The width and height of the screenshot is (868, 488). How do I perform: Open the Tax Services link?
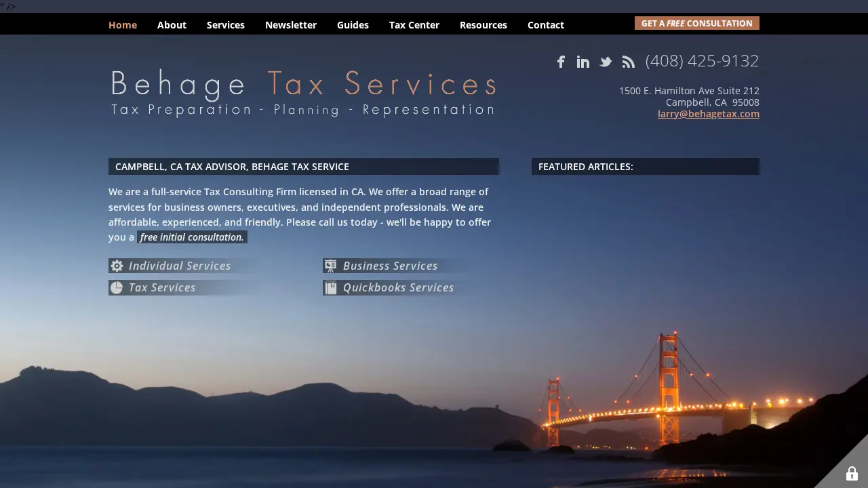[162, 287]
